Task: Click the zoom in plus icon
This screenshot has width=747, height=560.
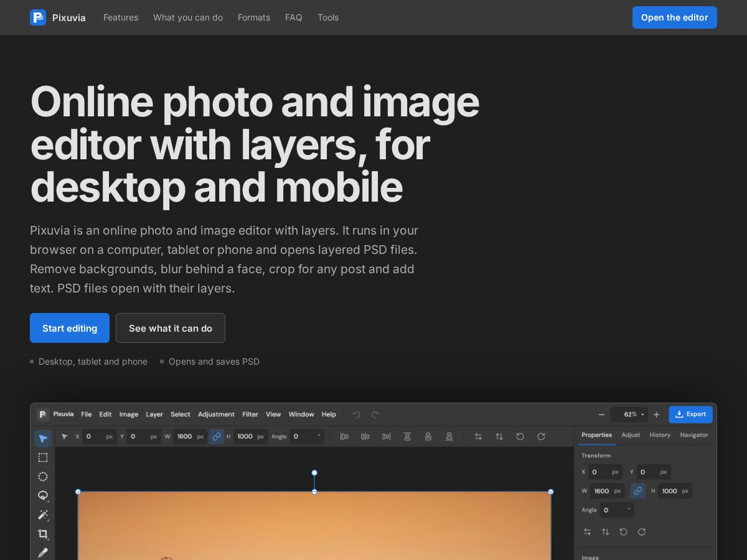Action: tap(656, 414)
